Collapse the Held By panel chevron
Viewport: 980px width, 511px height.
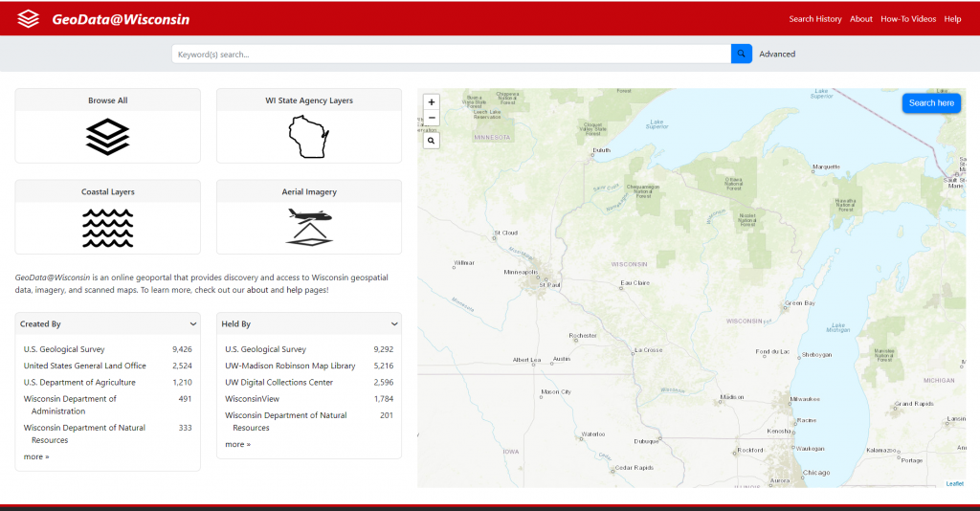coord(394,323)
